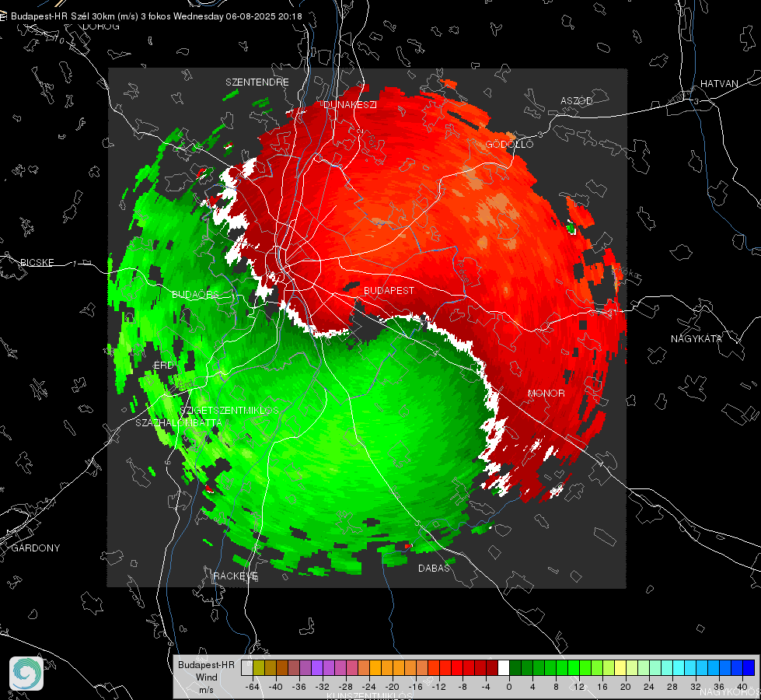761x700 pixels.
Task: Click the DUNAKESZI town label
Action: (x=350, y=105)
